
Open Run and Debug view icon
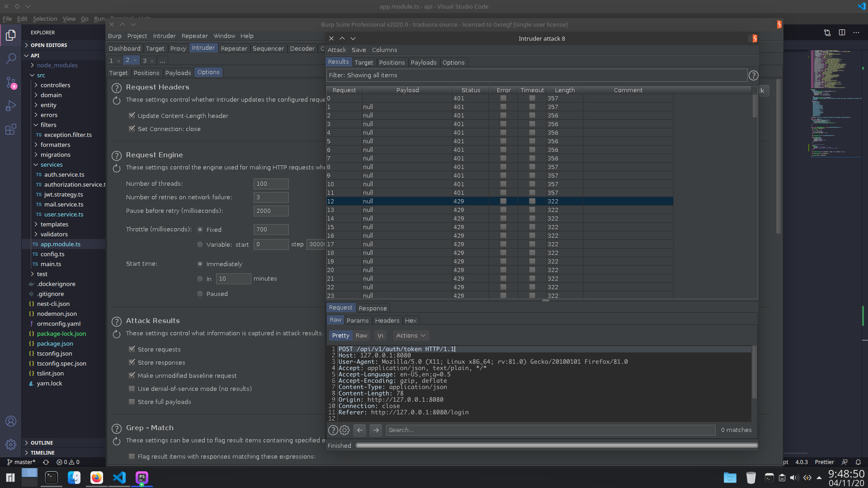click(11, 106)
